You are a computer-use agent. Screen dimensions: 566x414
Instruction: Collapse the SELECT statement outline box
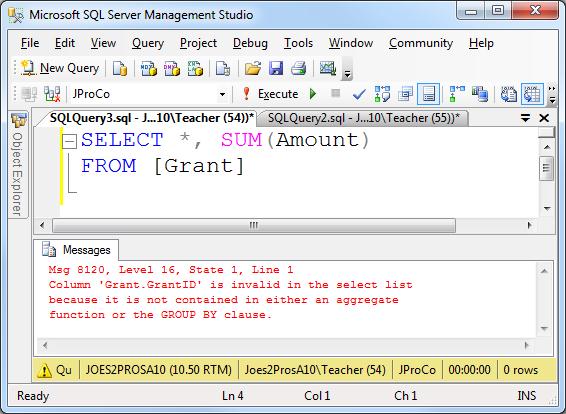click(69, 141)
